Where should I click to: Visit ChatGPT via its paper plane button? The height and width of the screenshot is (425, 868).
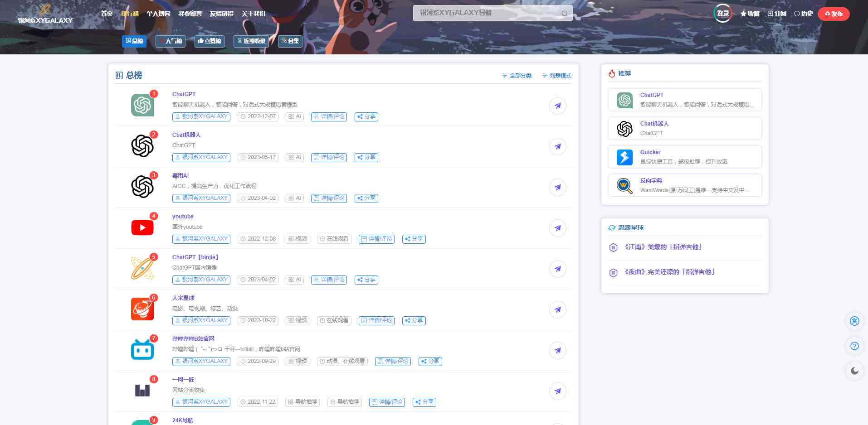coord(558,106)
